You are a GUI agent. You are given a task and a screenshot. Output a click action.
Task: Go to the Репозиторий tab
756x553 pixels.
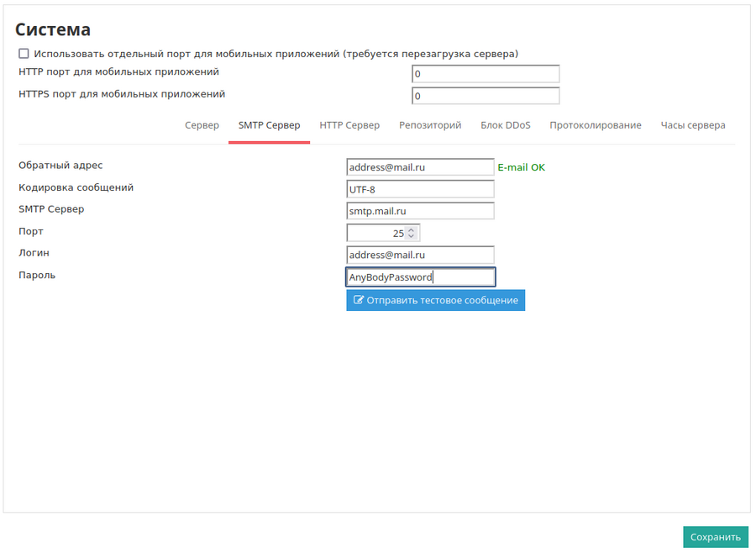430,125
